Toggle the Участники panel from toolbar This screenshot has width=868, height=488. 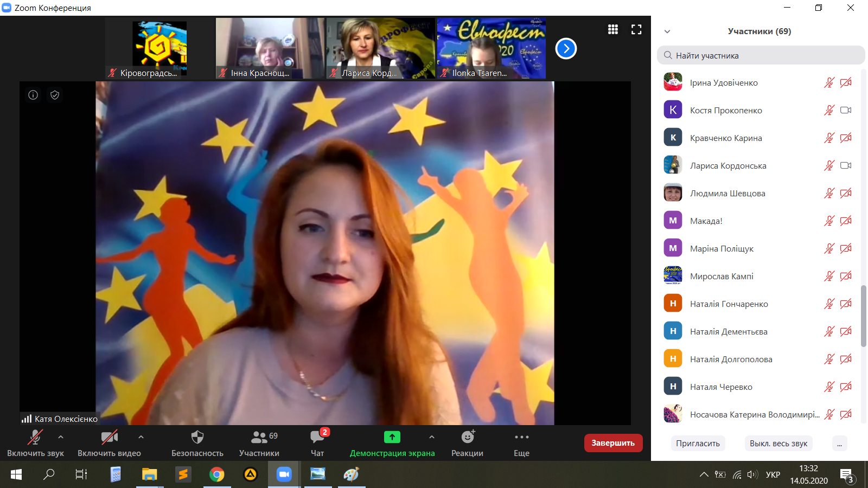[x=259, y=443]
